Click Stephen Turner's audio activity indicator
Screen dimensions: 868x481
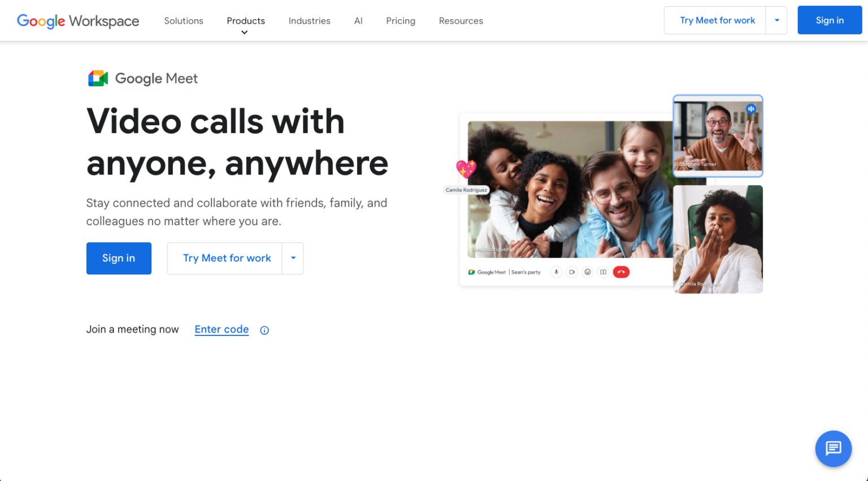750,108
